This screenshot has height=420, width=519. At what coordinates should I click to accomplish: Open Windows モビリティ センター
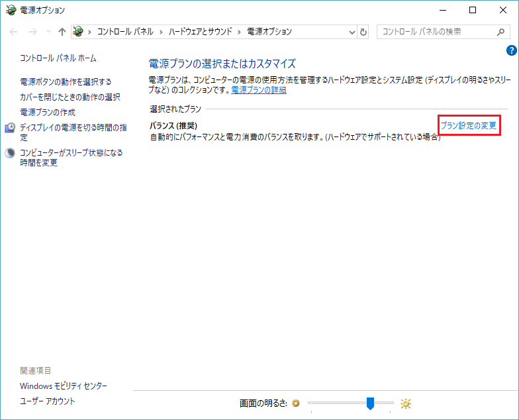click(x=64, y=386)
